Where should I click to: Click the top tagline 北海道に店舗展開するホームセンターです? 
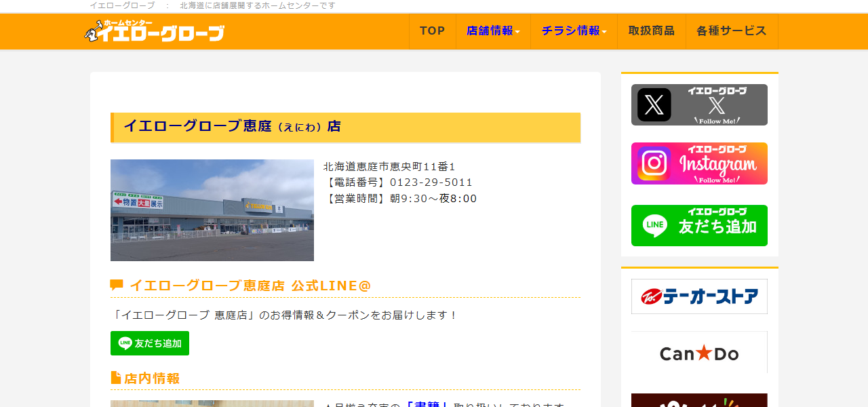(258, 5)
